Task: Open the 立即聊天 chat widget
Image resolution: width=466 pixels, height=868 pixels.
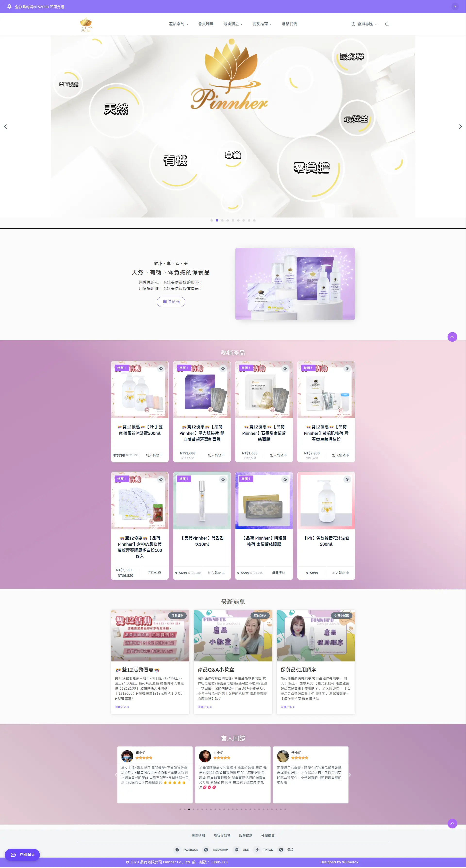Action: pos(22,854)
